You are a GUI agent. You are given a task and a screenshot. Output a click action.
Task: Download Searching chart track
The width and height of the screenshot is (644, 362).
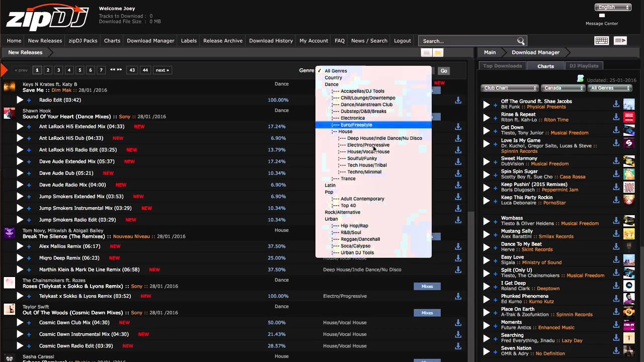pos(616,338)
